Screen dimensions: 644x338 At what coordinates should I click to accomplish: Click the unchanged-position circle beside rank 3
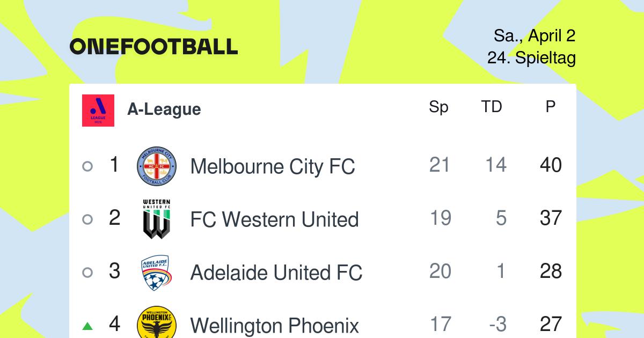tap(87, 273)
